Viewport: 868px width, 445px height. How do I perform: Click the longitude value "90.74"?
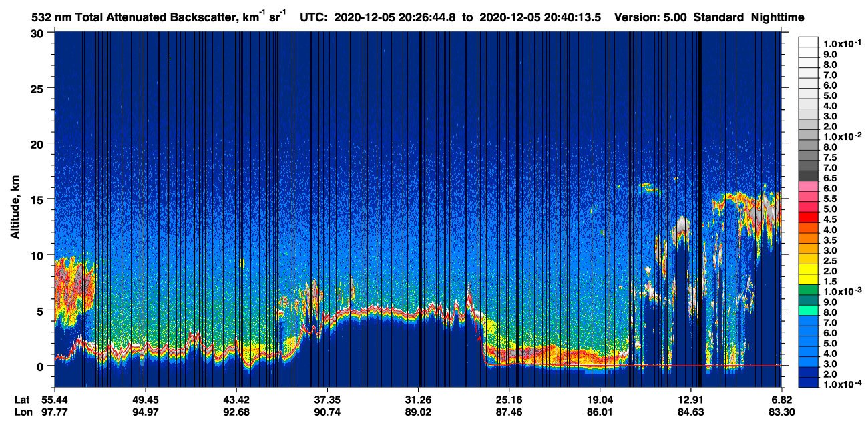pyautogui.click(x=327, y=412)
